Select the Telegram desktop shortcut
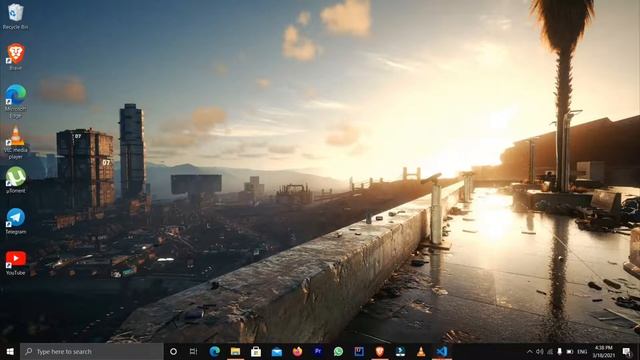640x360 pixels. (16, 221)
